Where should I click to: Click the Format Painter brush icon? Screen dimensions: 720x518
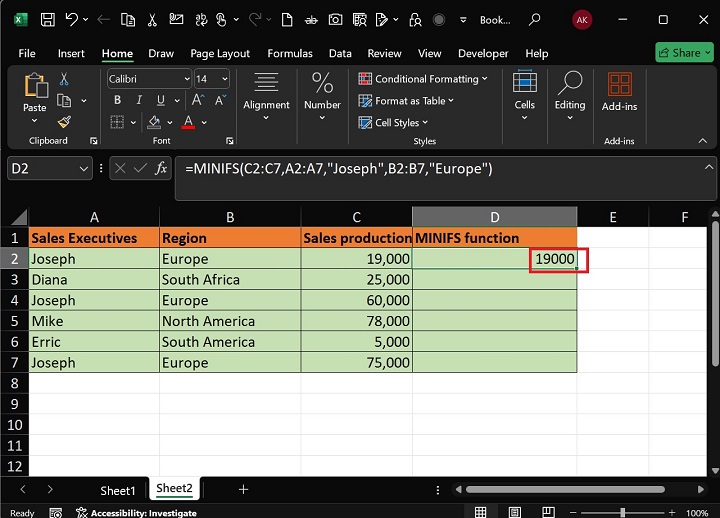point(64,122)
